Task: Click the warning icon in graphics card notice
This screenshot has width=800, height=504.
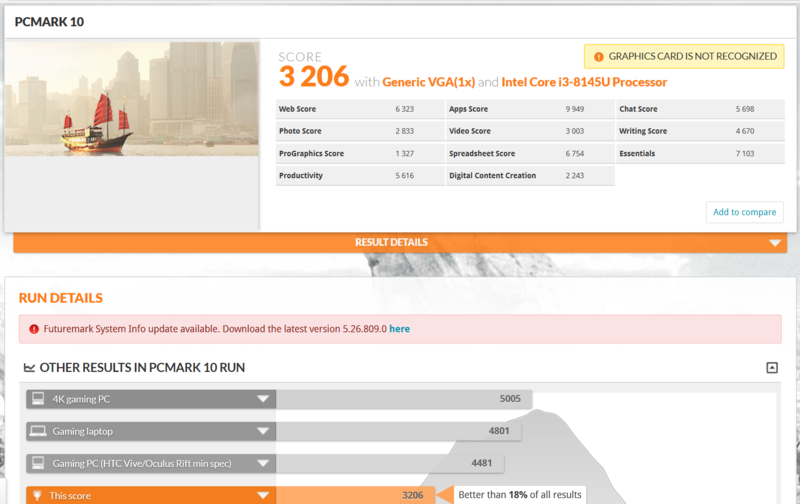Action: pyautogui.click(x=598, y=57)
